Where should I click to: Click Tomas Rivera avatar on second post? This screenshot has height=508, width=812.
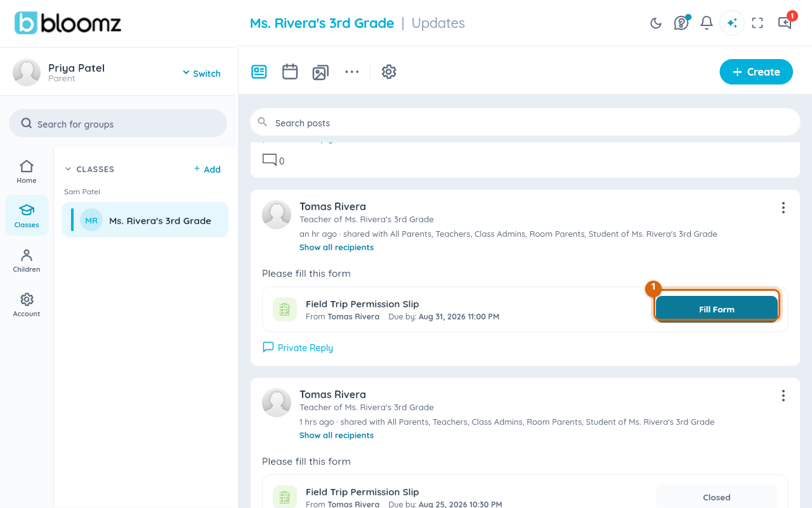(x=277, y=403)
